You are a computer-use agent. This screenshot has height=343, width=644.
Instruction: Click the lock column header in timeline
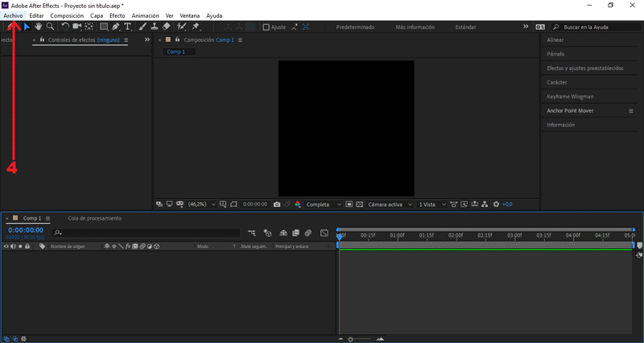pyautogui.click(x=27, y=246)
